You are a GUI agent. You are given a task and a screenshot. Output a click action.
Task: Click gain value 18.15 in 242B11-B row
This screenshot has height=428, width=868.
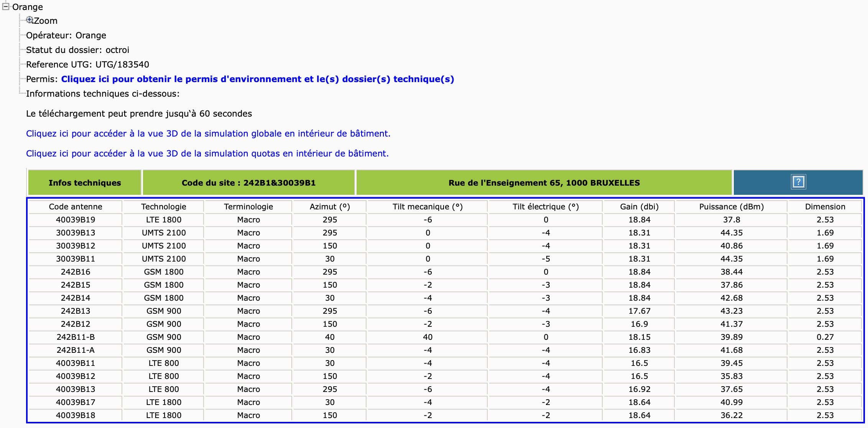[639, 337]
